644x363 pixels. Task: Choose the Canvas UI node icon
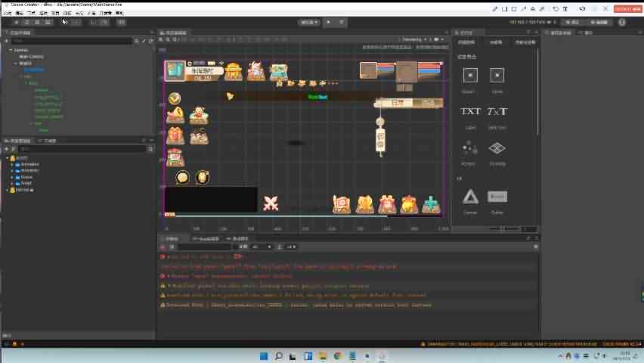[x=470, y=197]
